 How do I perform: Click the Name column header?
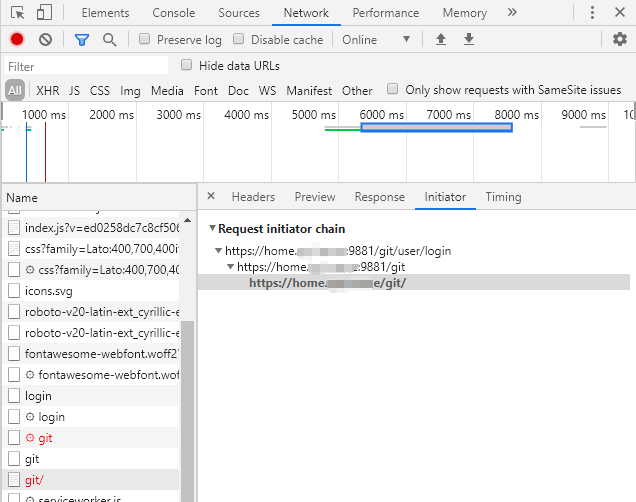pyautogui.click(x=99, y=198)
